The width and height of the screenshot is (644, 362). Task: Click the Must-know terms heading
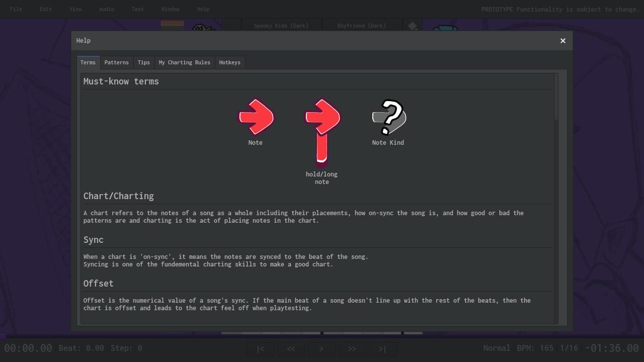coord(121,81)
